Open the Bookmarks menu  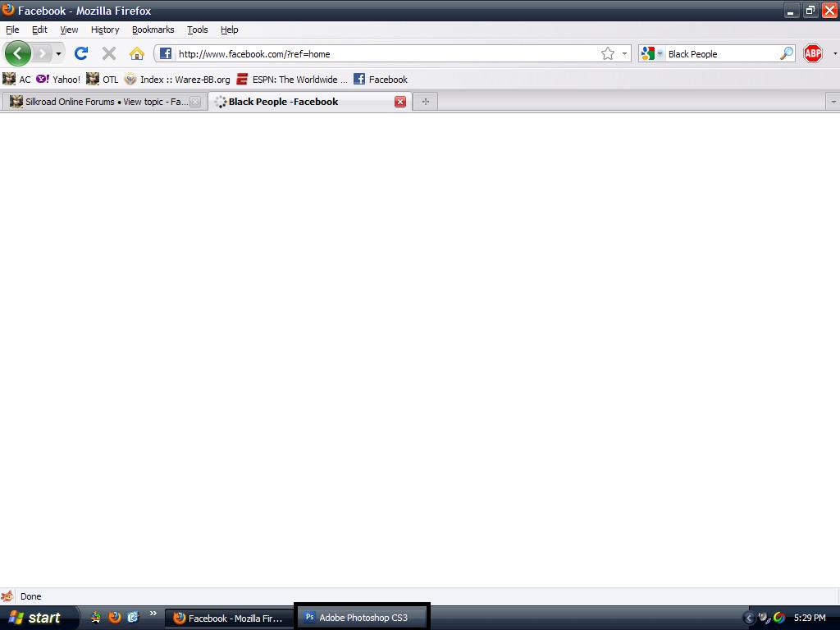[153, 30]
